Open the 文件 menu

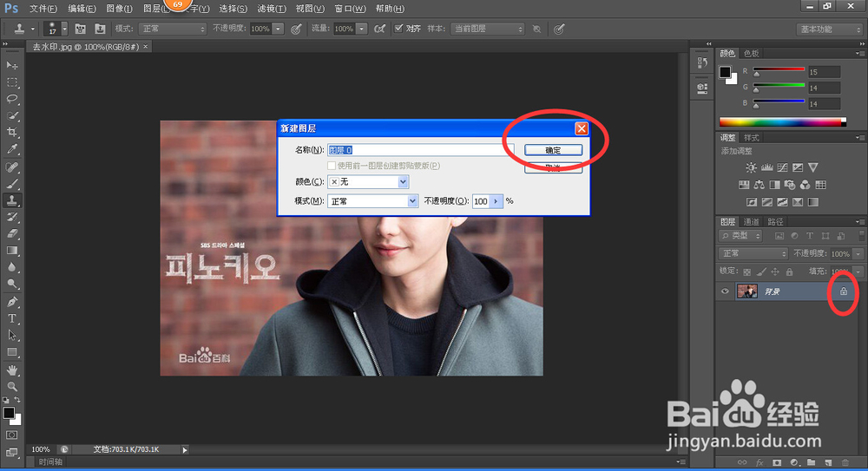coord(43,9)
